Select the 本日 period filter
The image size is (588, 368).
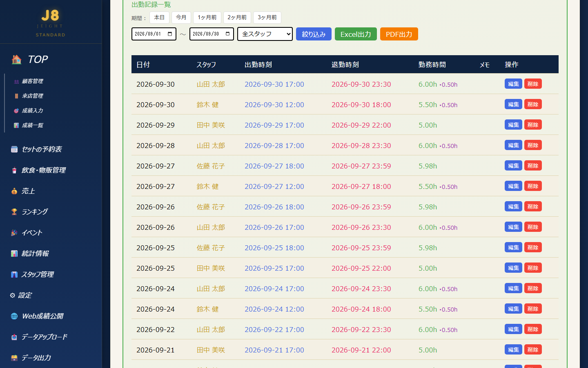point(159,18)
